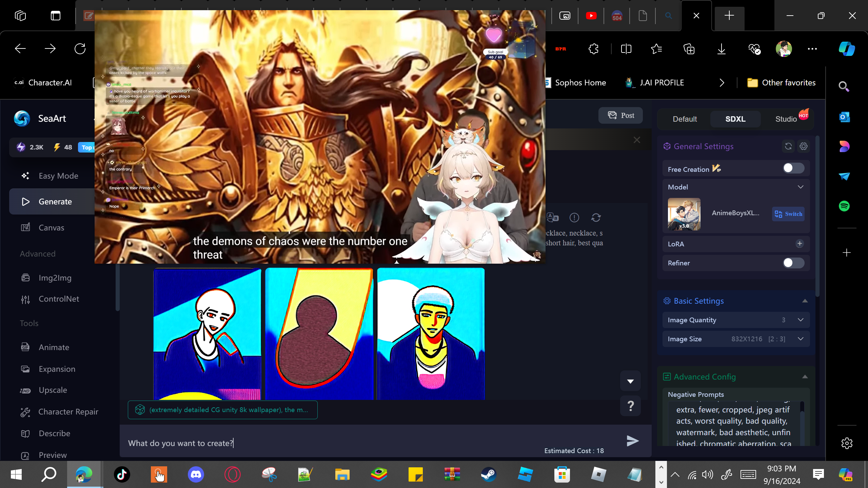
Task: Open the favorites star icon
Action: click(656, 49)
